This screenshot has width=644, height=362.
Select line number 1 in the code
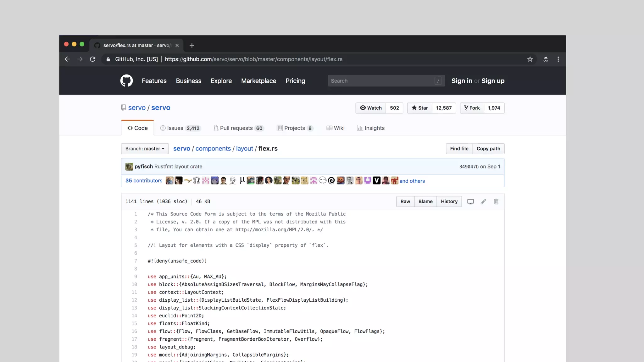(x=136, y=214)
